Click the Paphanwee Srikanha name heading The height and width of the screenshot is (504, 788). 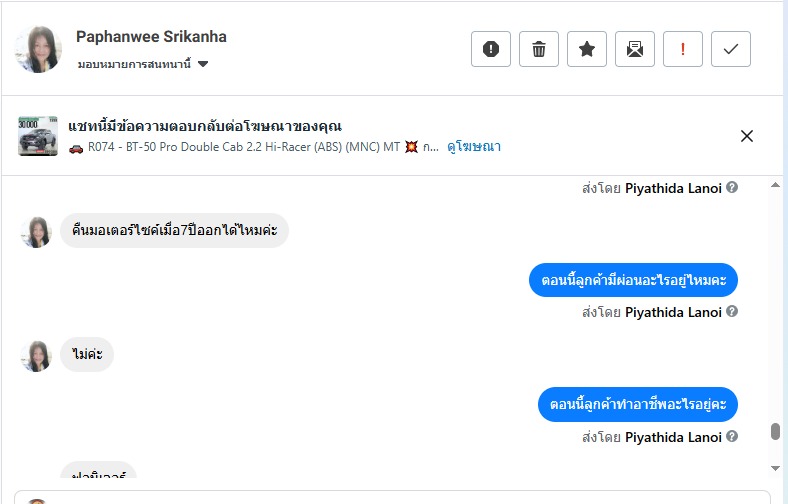click(151, 37)
